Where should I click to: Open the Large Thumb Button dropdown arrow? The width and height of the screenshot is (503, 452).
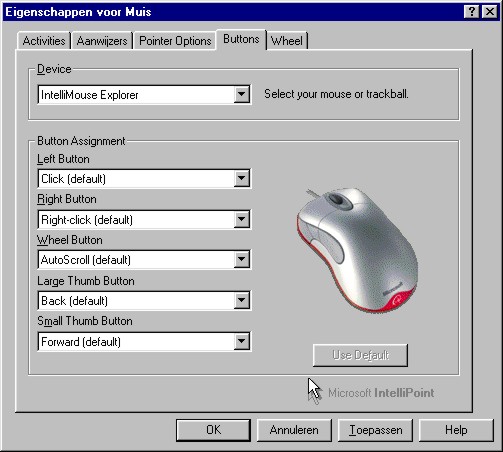click(x=241, y=301)
